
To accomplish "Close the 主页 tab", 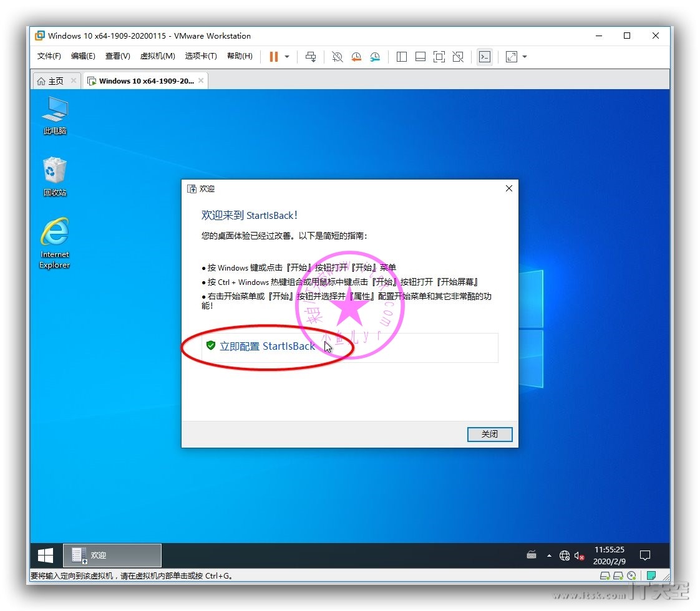I will tap(74, 80).
